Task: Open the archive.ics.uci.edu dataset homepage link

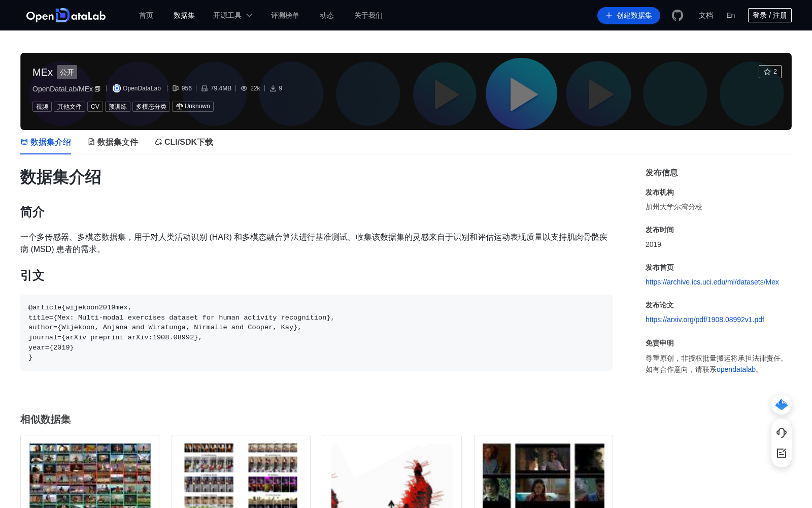Action: point(712,282)
